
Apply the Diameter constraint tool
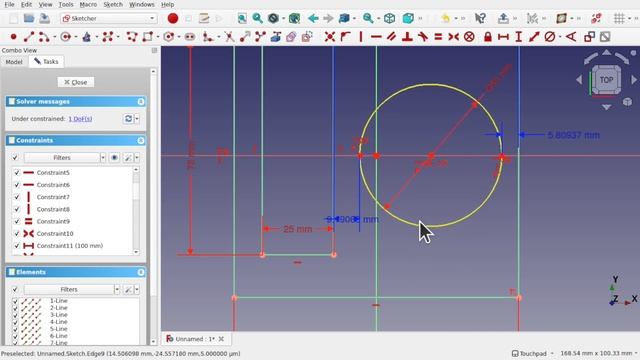coord(550,37)
